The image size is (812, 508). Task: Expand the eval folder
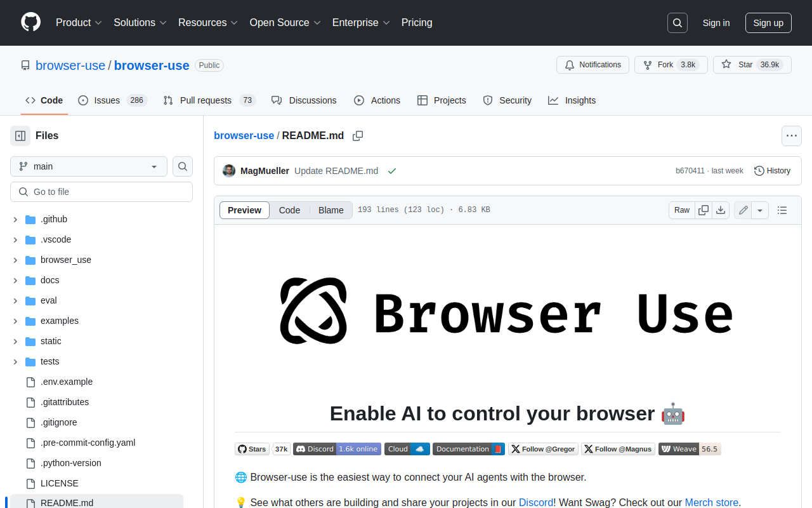(x=15, y=301)
